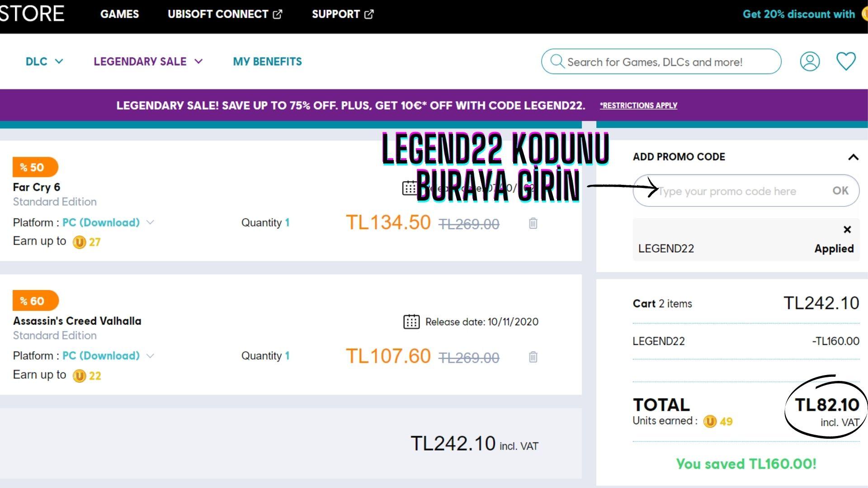Change Assassin's Creed Valhalla platform dropdown

[x=108, y=356]
